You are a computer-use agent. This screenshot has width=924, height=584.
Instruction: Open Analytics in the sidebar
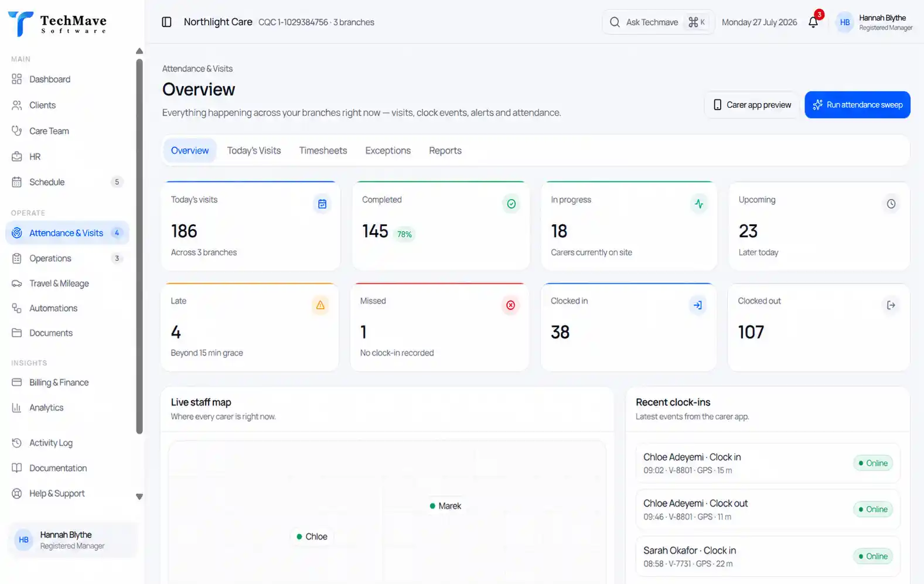coord(67,408)
